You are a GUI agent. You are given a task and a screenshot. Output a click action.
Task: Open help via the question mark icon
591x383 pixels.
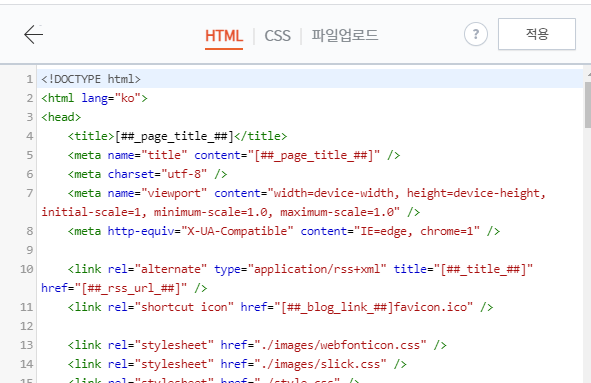pos(476,34)
